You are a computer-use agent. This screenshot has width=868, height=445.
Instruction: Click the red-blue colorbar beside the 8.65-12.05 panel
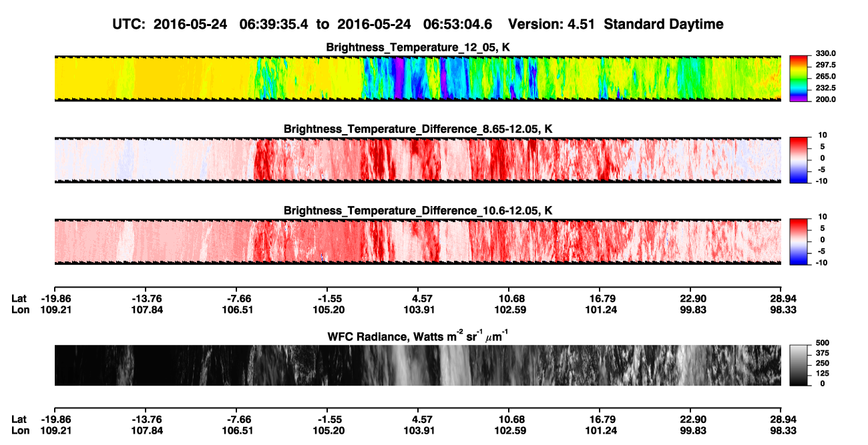click(x=799, y=159)
